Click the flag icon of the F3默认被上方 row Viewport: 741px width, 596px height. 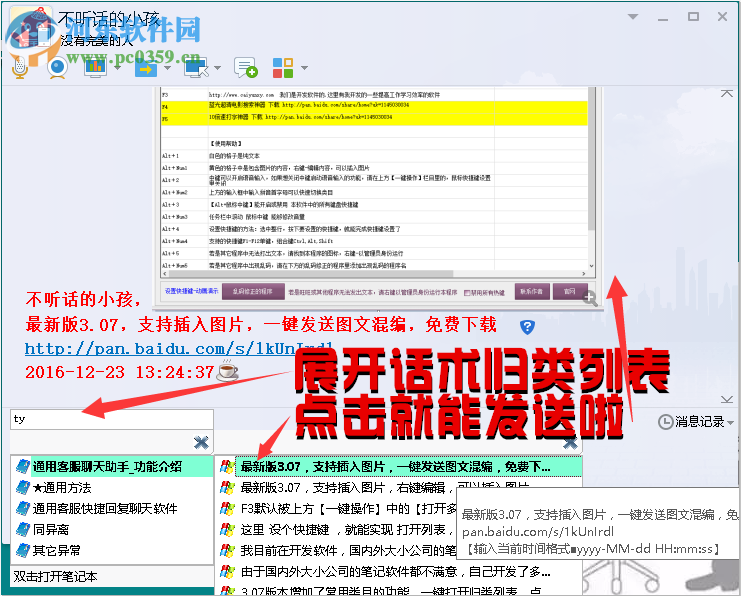(x=227, y=509)
